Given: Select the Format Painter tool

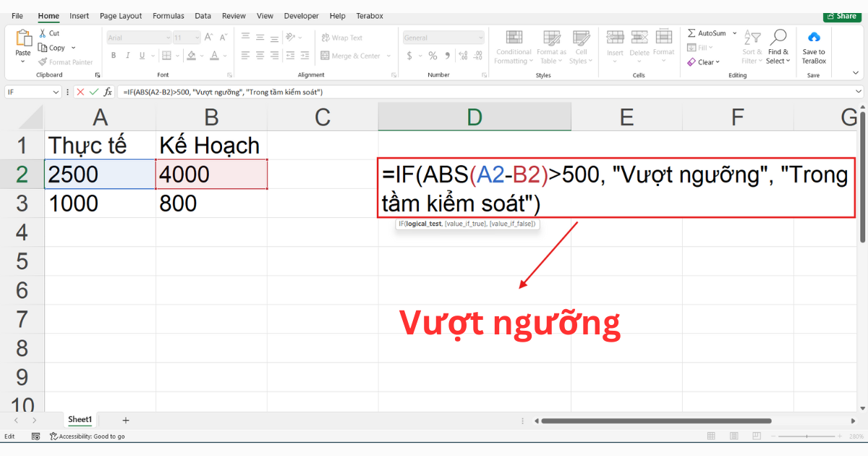Looking at the screenshot, I should (65, 62).
